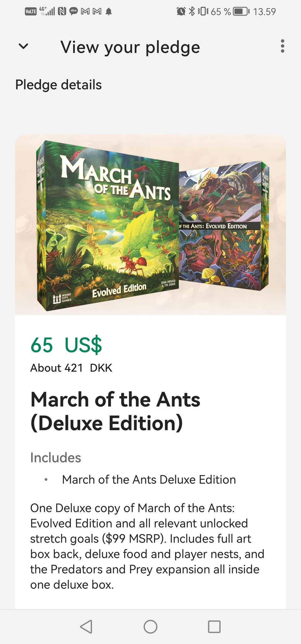Open recent apps with the square button
The height and width of the screenshot is (644, 301).
214,626
